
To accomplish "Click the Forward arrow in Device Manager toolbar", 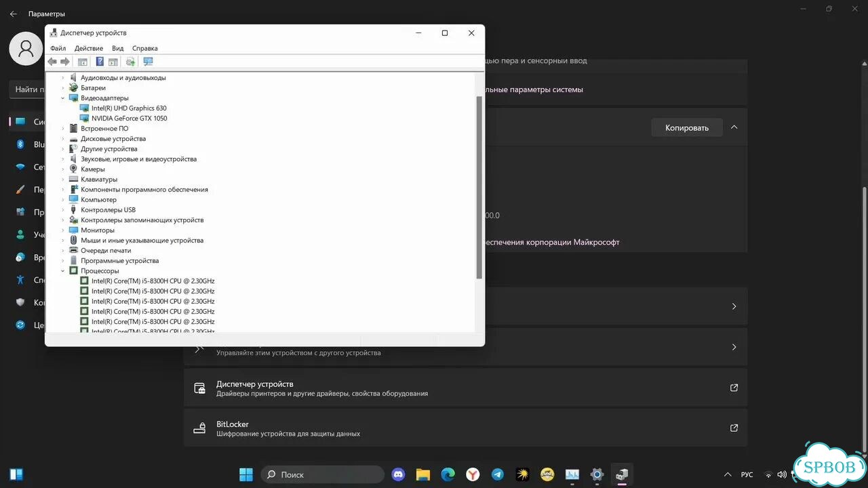I will [x=65, y=62].
